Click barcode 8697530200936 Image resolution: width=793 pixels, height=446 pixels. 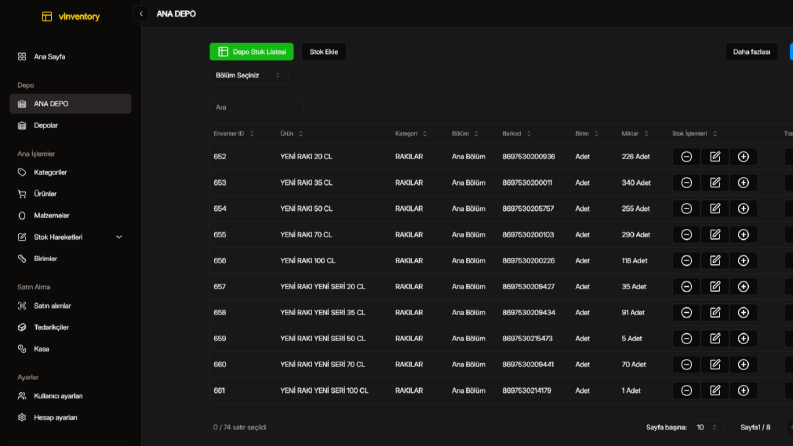click(528, 157)
